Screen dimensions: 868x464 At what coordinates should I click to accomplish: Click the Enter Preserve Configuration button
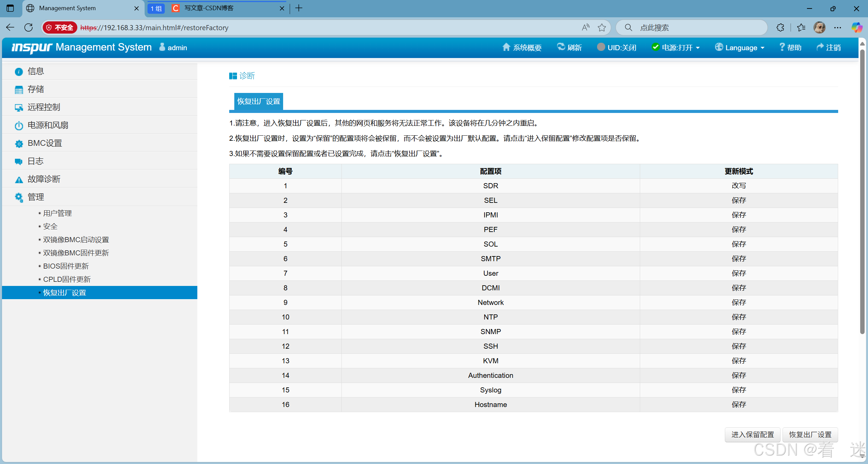pos(752,434)
